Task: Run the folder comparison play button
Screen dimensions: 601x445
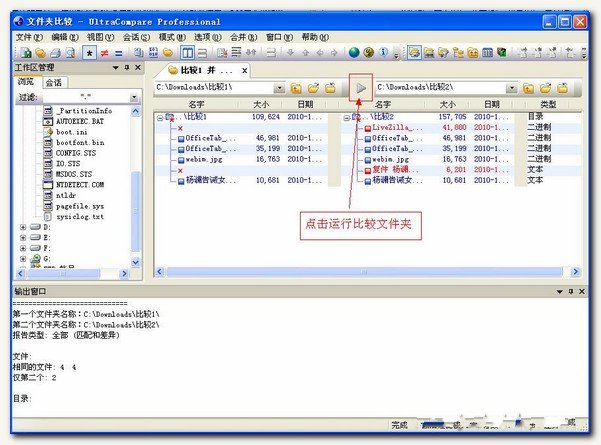Action: click(x=361, y=88)
